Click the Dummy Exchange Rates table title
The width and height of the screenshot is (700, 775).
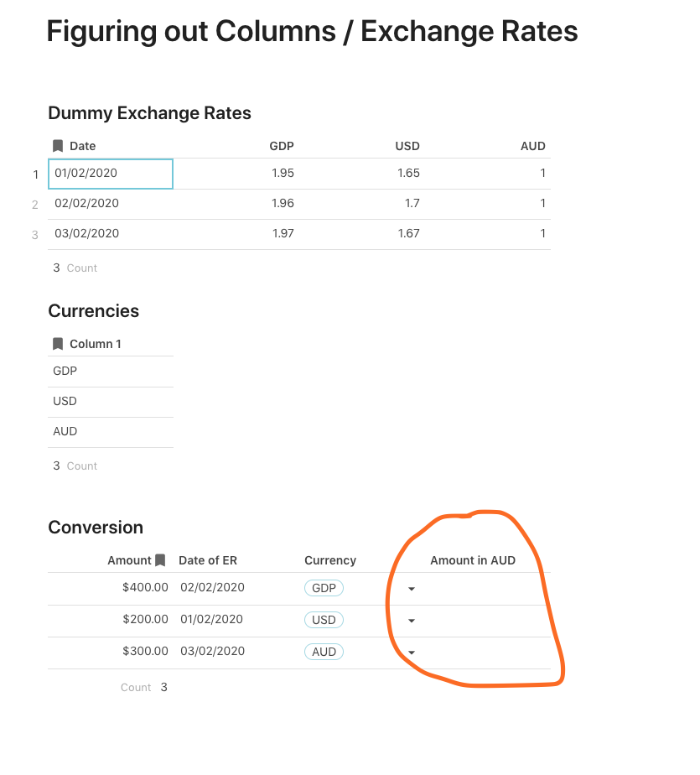[x=149, y=113]
